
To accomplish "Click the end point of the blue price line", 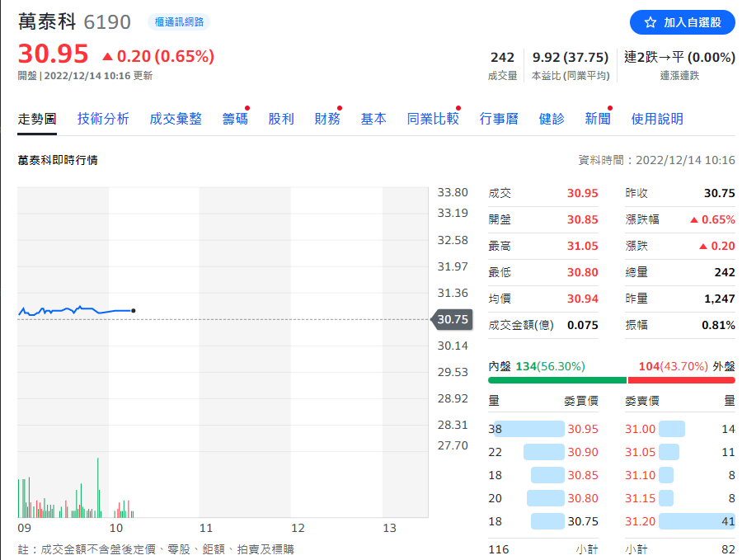I will 134,311.
